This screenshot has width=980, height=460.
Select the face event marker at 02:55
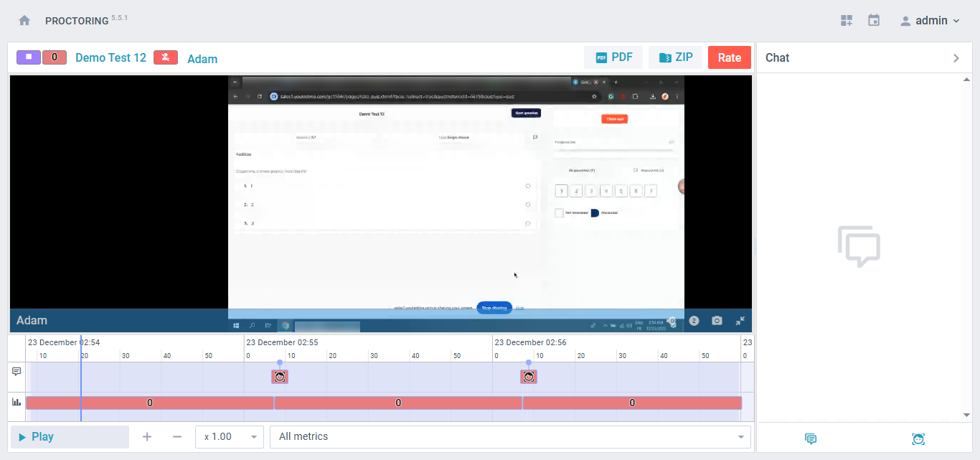click(280, 376)
